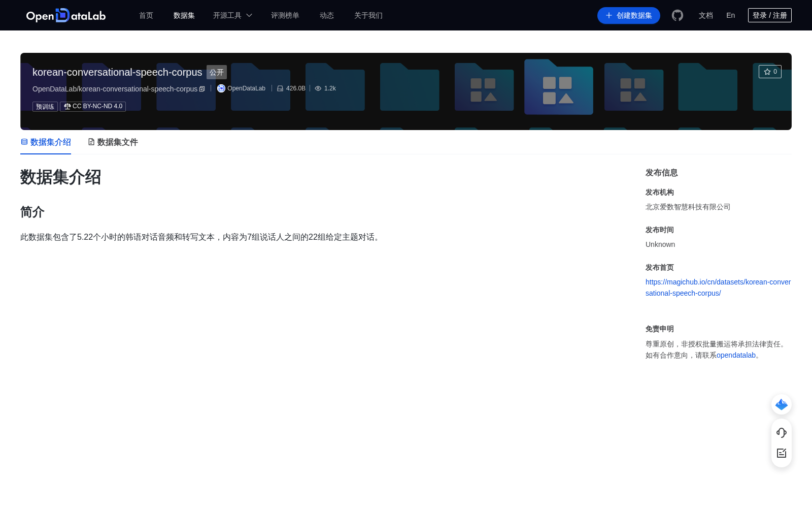Screen dimensions: 812x508
Task: Open 数据集 navigation item
Action: coord(184,15)
